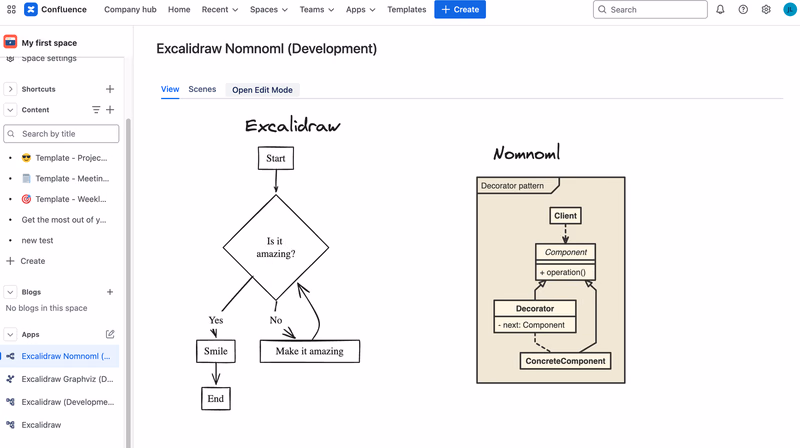Click the last Excalidraw app icon
The width and height of the screenshot is (800, 448).
(x=10, y=425)
